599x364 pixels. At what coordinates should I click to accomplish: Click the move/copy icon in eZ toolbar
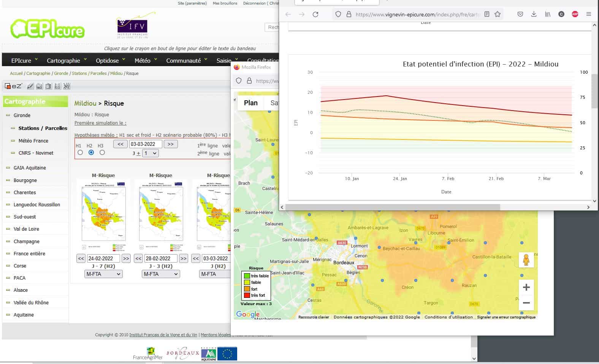coord(39,86)
